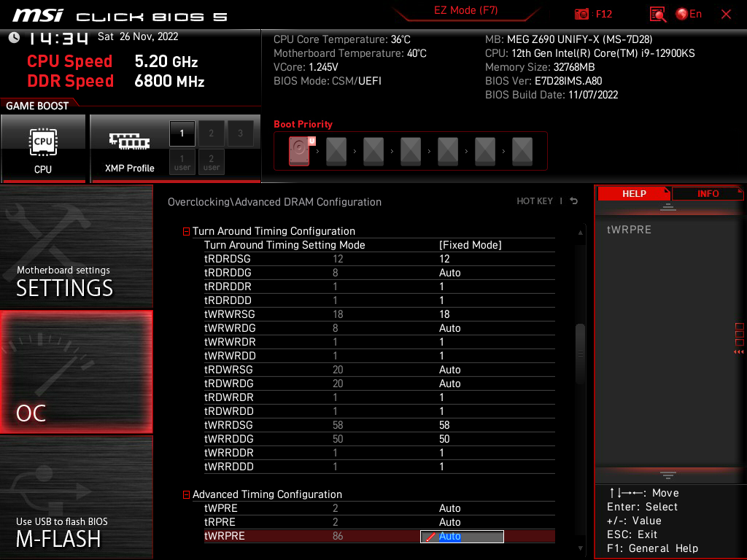
Task: Open the BIOS search magnifier icon
Action: (x=658, y=15)
